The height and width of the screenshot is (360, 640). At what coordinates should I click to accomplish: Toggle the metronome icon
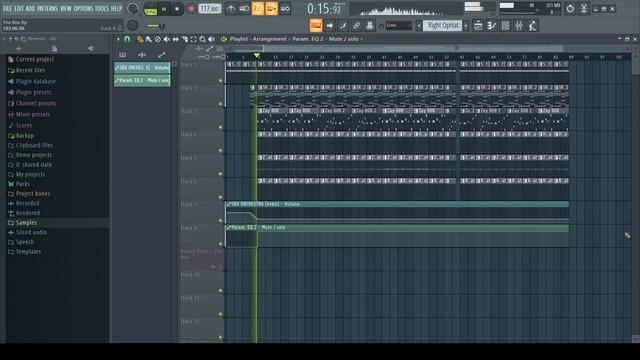231,9
